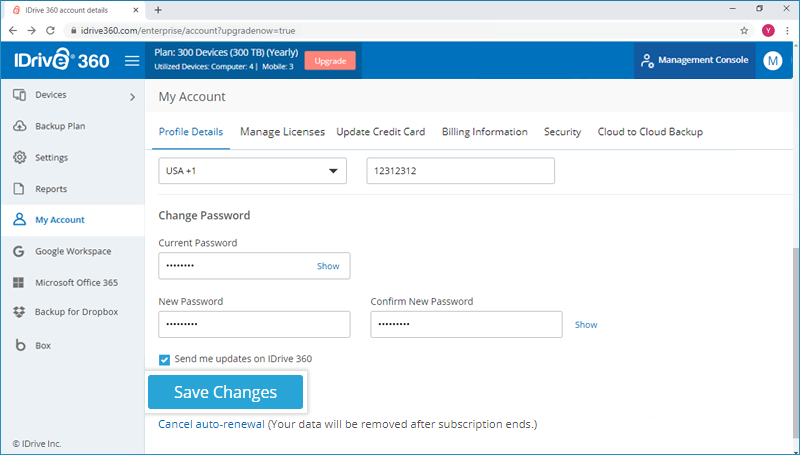800x455 pixels.
Task: Switch to the Manage Licenses tab
Action: click(x=282, y=132)
